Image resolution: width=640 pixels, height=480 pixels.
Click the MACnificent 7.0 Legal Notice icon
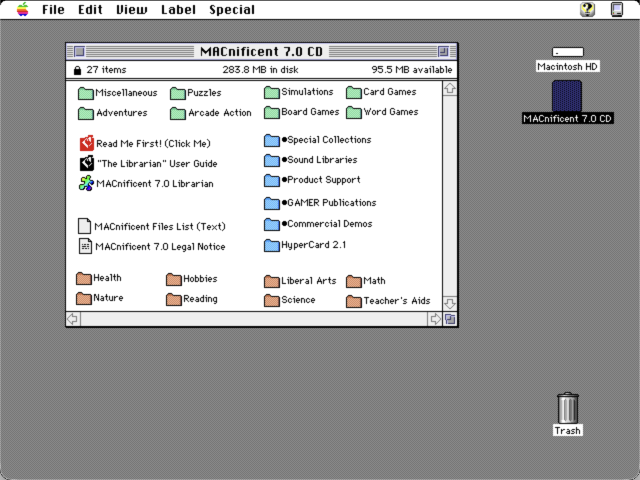click(85, 246)
